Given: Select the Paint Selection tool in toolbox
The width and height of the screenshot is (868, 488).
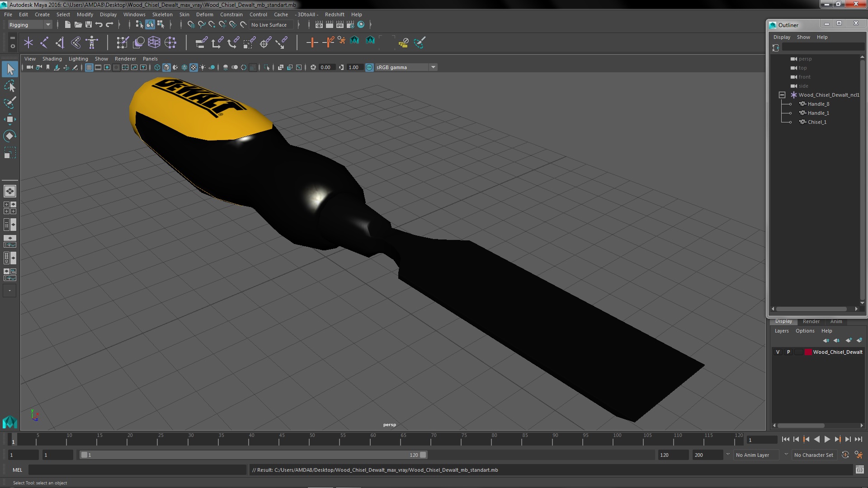Looking at the screenshot, I should pyautogui.click(x=9, y=103).
